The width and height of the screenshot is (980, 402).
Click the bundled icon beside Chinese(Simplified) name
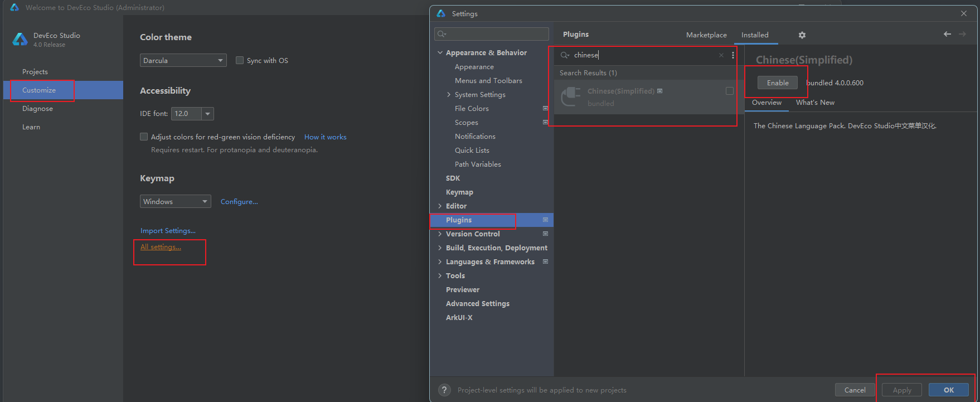(660, 91)
